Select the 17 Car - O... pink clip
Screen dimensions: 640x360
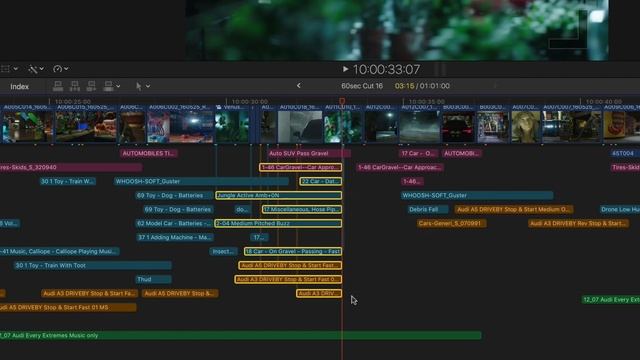418,153
